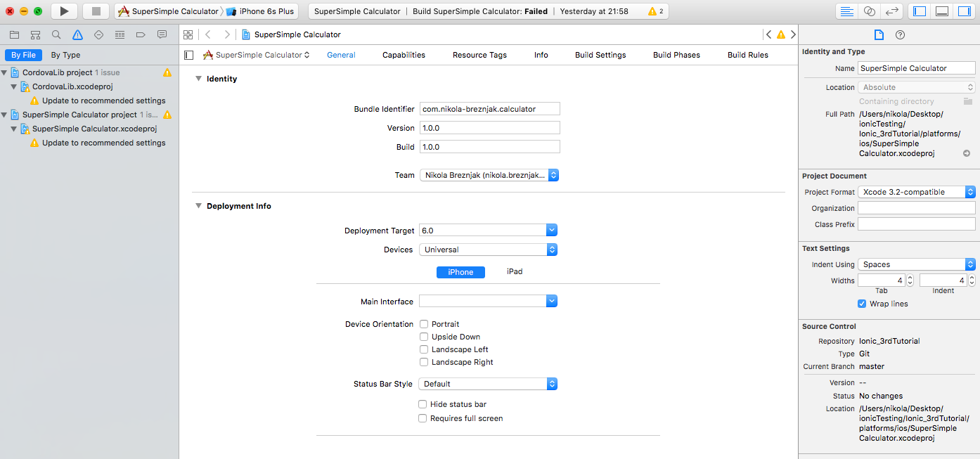Switch to the Build Rules tab
Screen dimensions: 980x459
point(748,55)
